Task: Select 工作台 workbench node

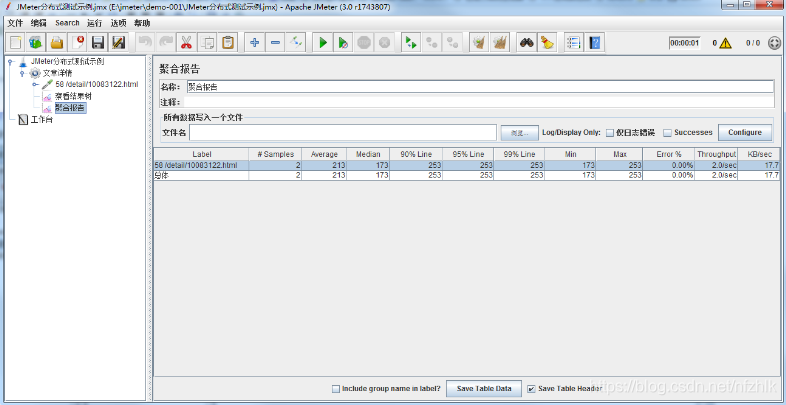Action: [42, 120]
